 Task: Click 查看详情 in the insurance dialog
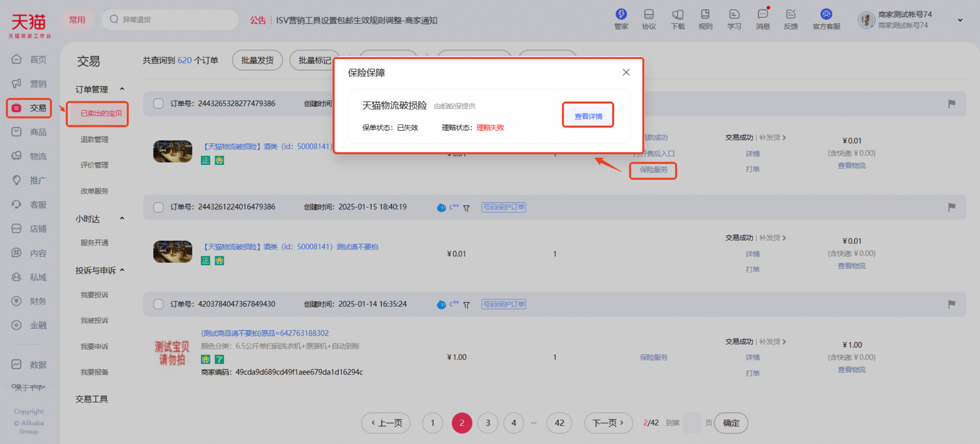[x=587, y=115]
